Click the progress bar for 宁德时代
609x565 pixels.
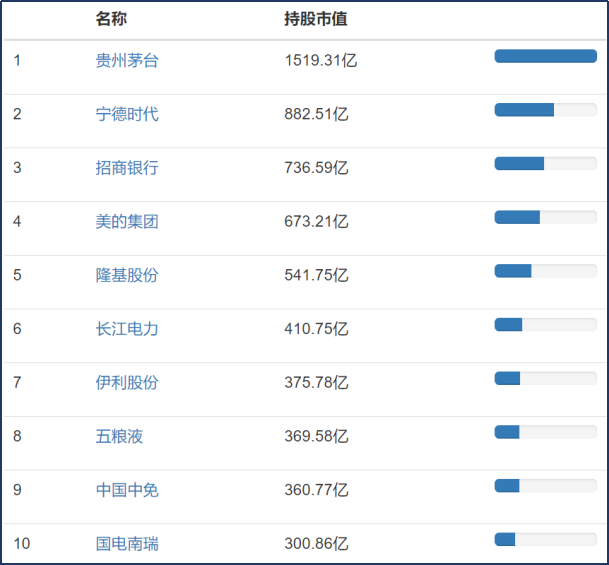(546, 110)
